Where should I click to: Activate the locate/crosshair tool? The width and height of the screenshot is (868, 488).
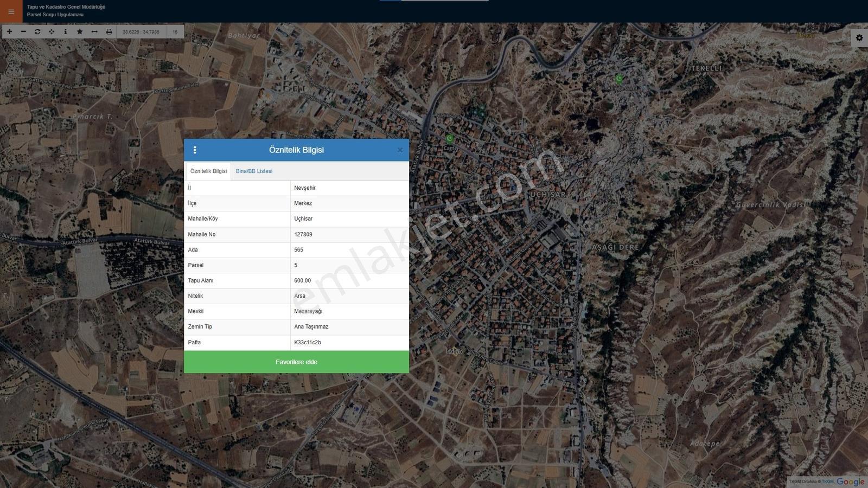click(52, 31)
